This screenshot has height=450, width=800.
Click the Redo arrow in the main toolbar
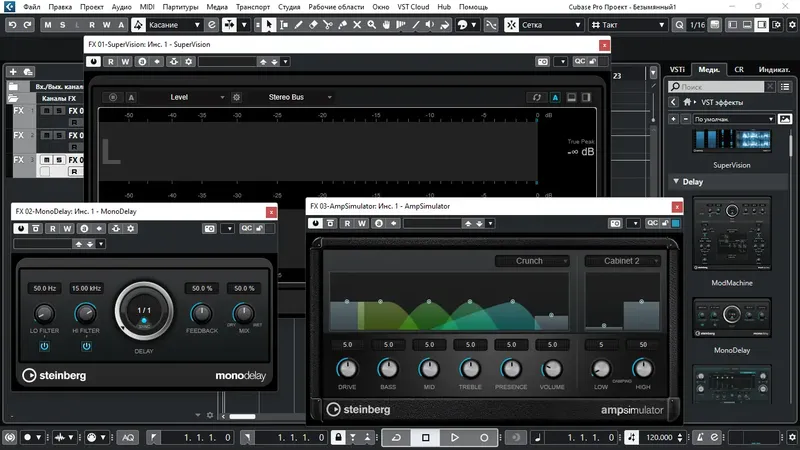pos(28,24)
